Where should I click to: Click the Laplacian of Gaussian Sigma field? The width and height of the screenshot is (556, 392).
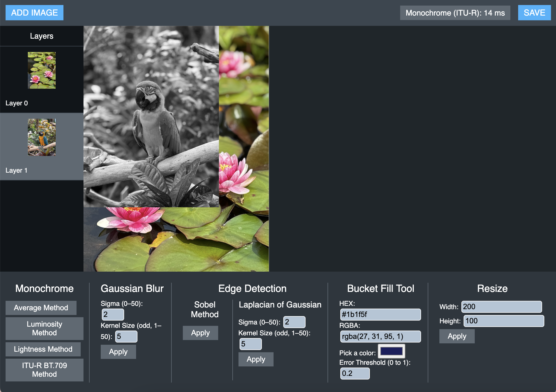point(294,322)
